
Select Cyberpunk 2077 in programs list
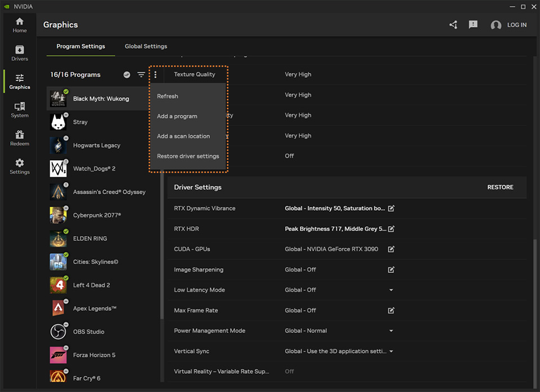click(x=97, y=215)
